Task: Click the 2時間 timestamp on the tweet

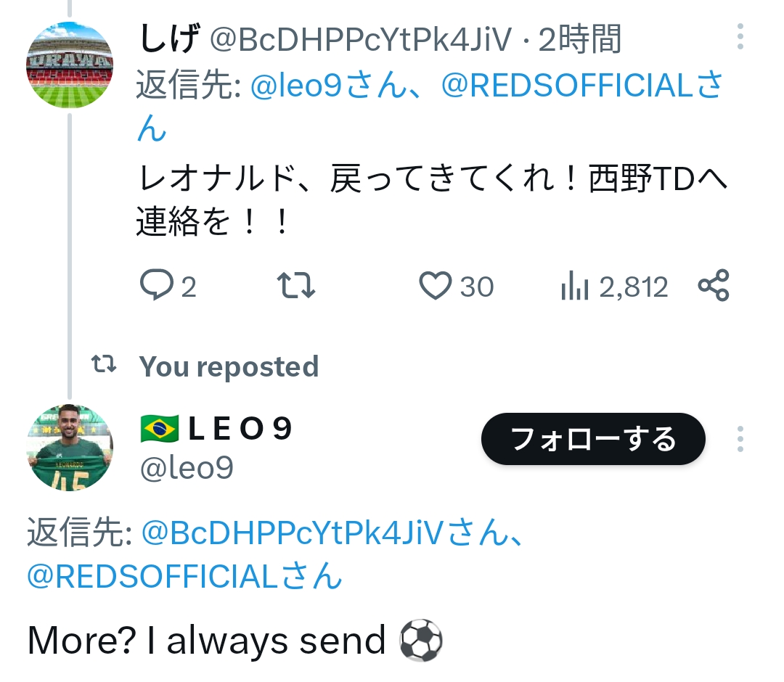Action: click(580, 39)
